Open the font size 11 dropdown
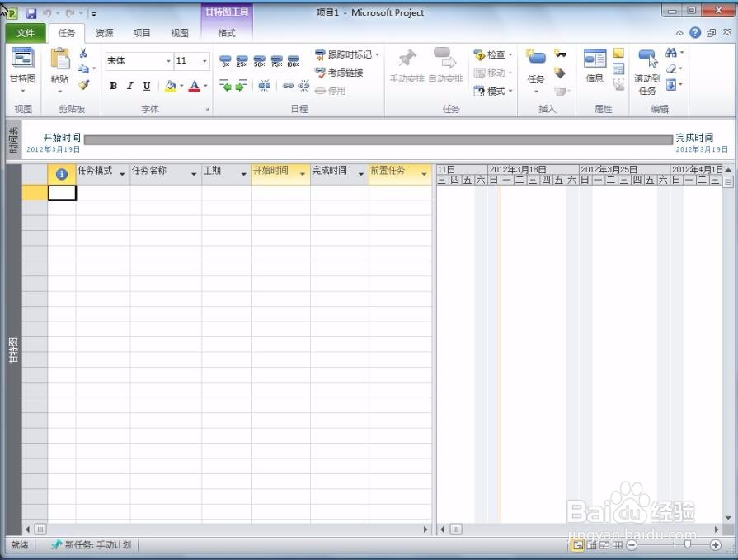The height and width of the screenshot is (560, 738). [x=204, y=61]
